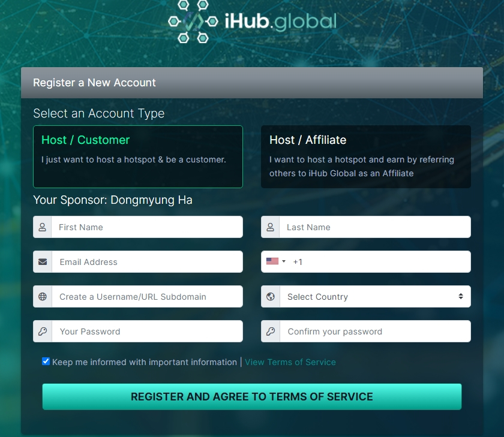Select the Host / Affiliate account type
The image size is (504, 437).
click(x=366, y=156)
